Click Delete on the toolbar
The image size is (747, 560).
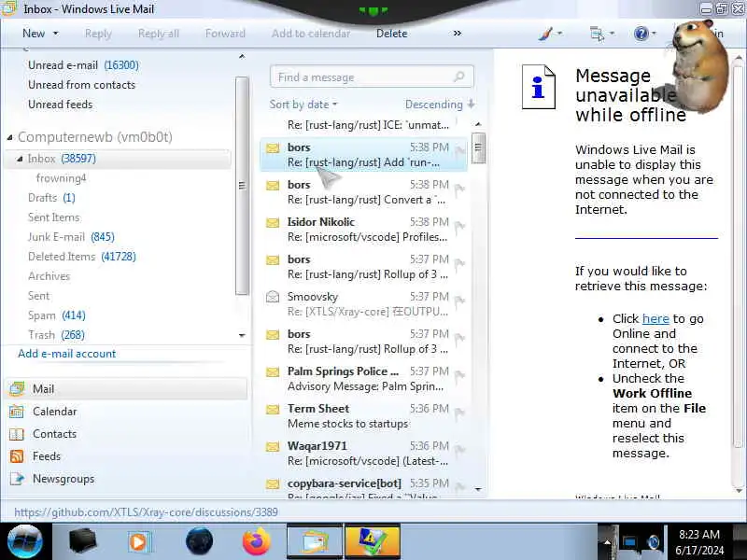(x=391, y=34)
